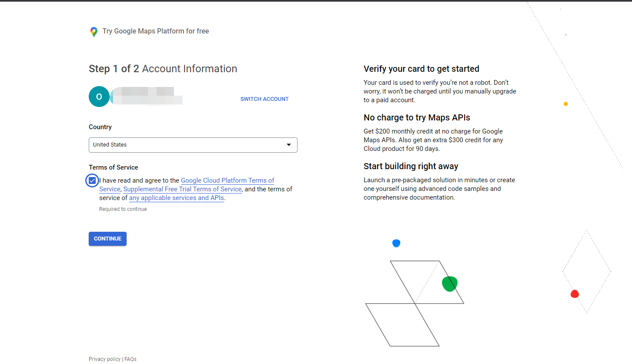The height and width of the screenshot is (364, 632).
Task: Click the "Try Google Maps Platform for free" title
Action: (x=156, y=31)
